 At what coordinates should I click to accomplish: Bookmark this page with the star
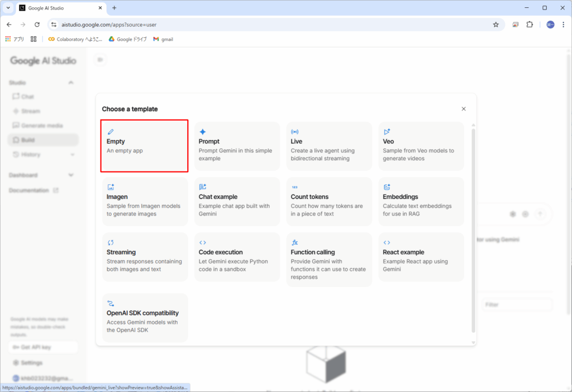(x=496, y=25)
